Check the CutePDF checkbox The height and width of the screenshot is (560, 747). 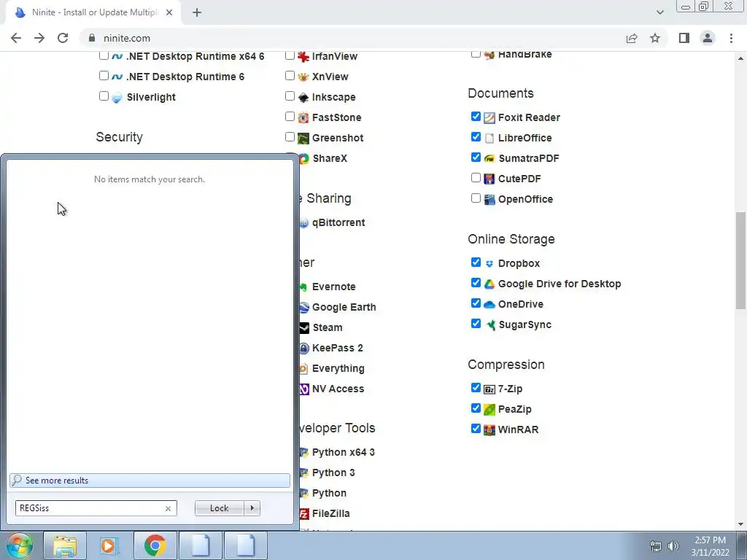click(x=476, y=178)
